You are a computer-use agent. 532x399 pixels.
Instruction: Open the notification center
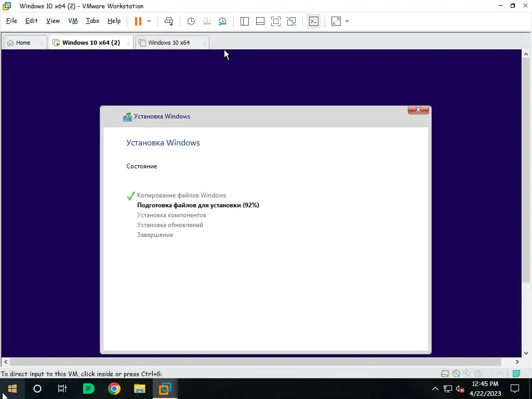(515, 389)
